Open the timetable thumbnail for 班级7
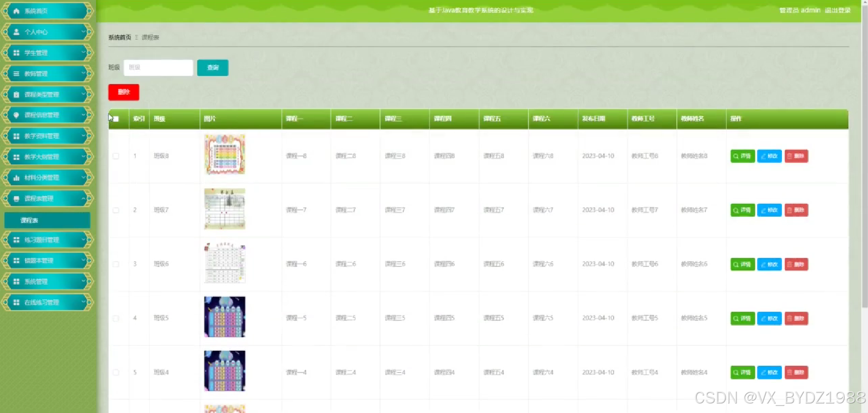Image resolution: width=868 pixels, height=413 pixels. (224, 208)
